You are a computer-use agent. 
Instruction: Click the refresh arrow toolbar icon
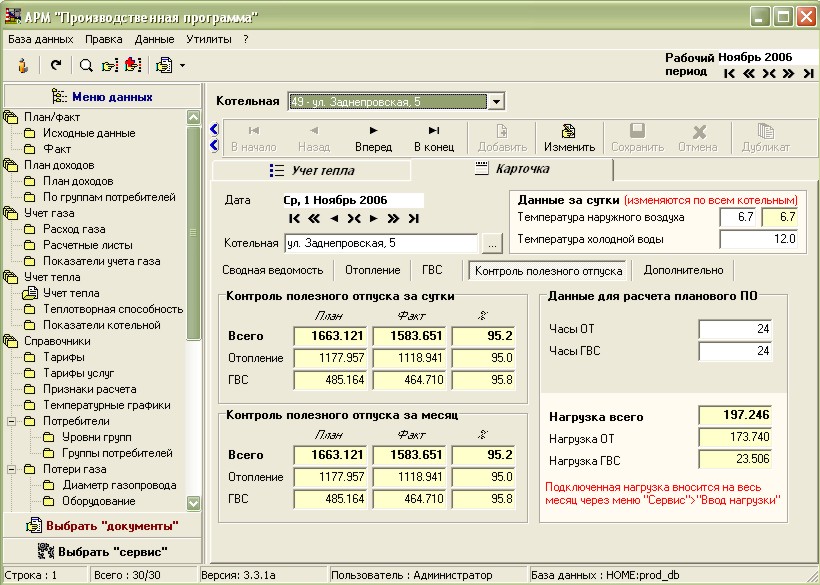coord(56,65)
